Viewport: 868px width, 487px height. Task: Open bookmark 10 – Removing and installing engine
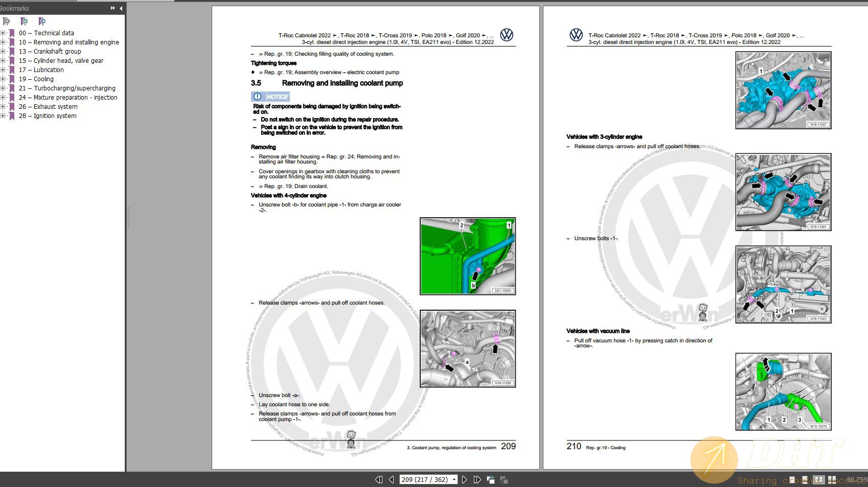(69, 42)
